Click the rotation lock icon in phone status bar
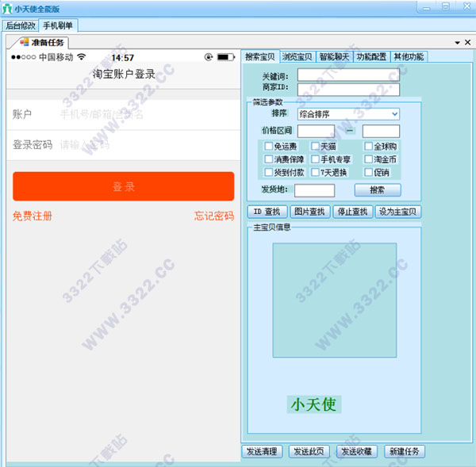Screen dimensions: 476x467 (208, 57)
